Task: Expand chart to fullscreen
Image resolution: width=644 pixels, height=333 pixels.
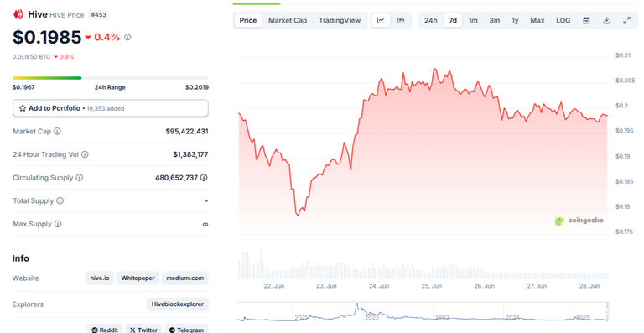Action: 626,20
